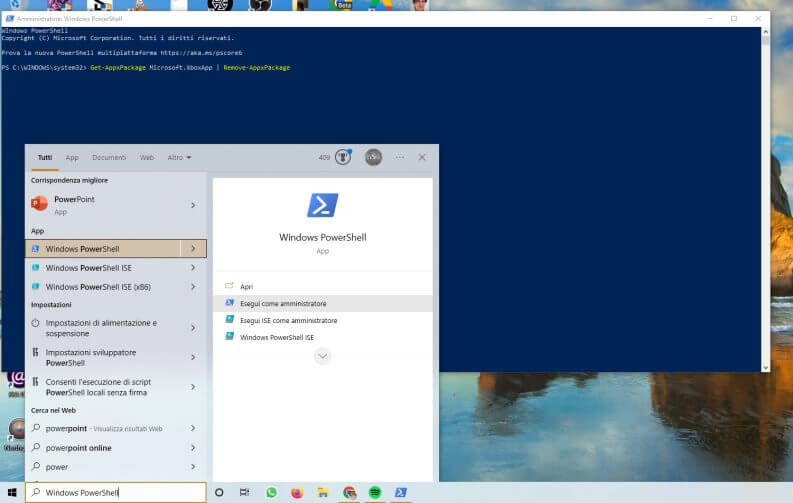Switch to the Web search tab
Screen dimensions: 793x503
[x=147, y=158]
